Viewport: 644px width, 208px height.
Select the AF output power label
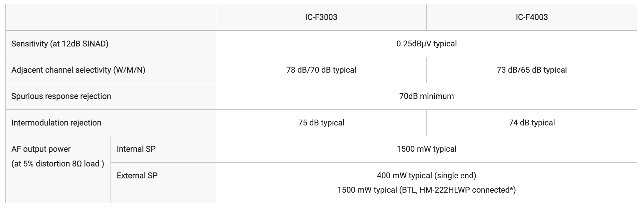41,149
